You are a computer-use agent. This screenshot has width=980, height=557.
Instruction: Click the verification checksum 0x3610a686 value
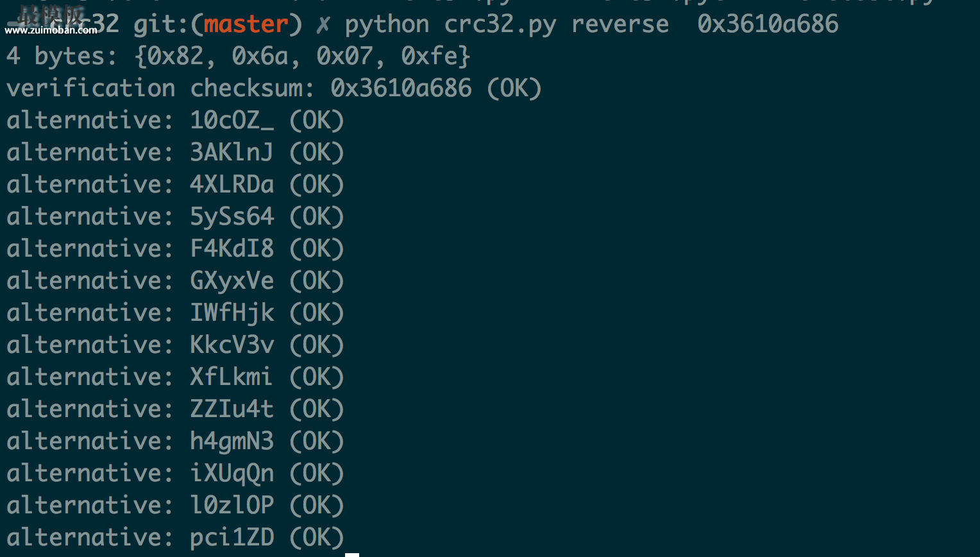click(401, 89)
